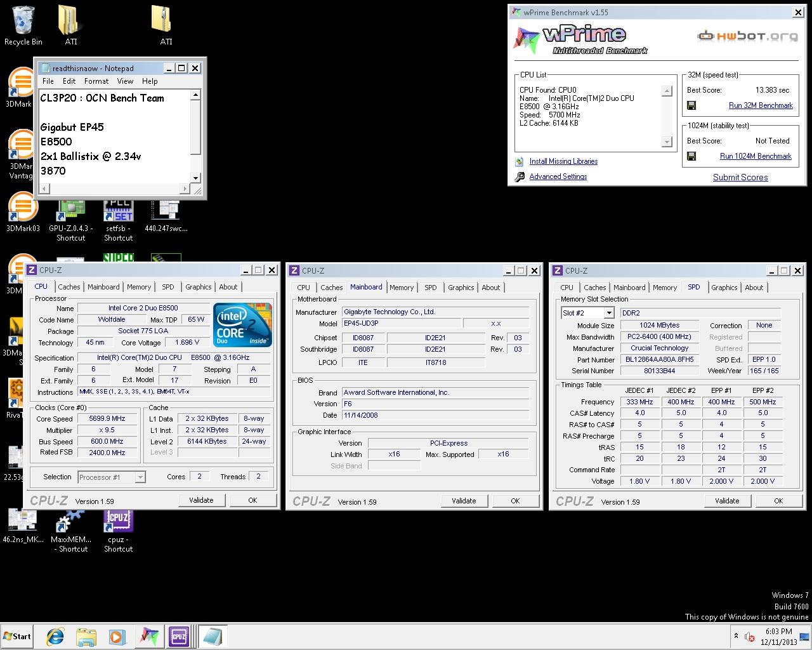Open the Slot #2 memory slot dropdown

point(587,313)
